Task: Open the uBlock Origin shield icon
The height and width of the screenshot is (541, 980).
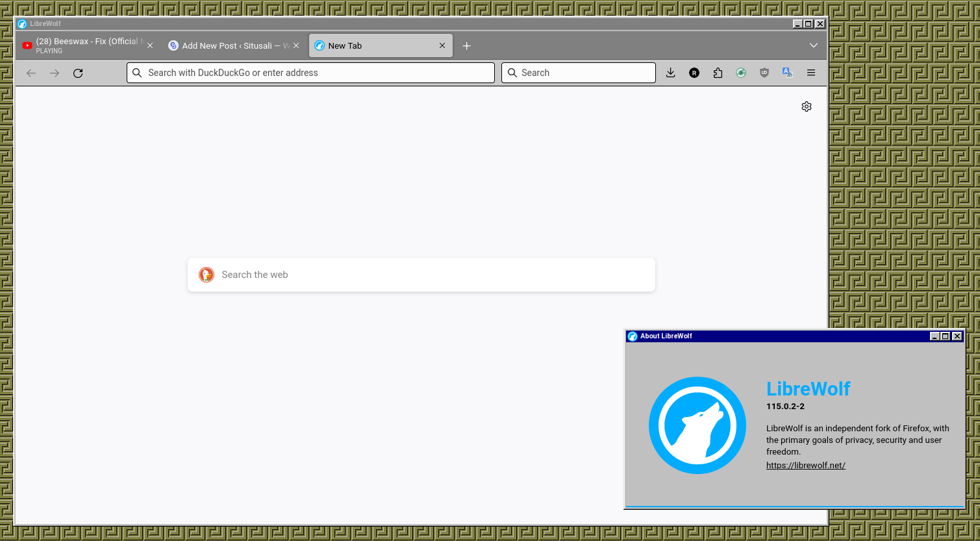Action: (764, 73)
